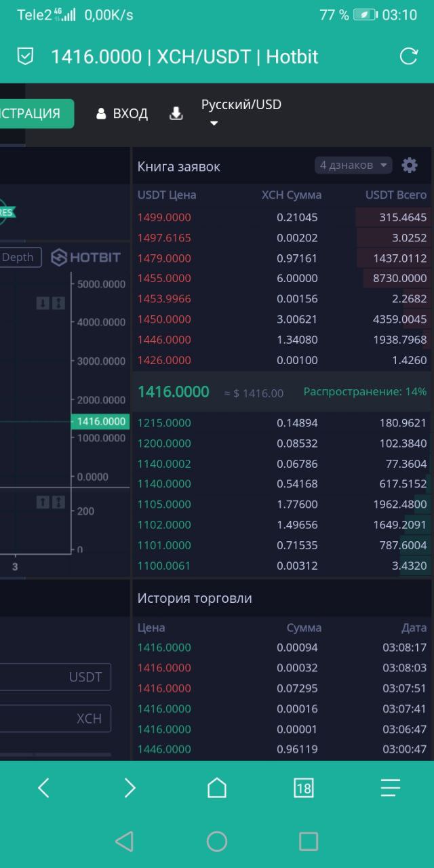The width and height of the screenshot is (434, 868).
Task: Click the green РЕГИСТРАЦИЯ button
Action: tap(37, 113)
